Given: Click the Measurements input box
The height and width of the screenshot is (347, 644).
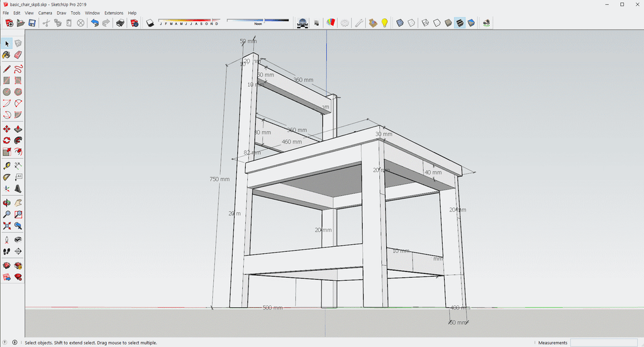Looking at the screenshot, I should (604, 343).
